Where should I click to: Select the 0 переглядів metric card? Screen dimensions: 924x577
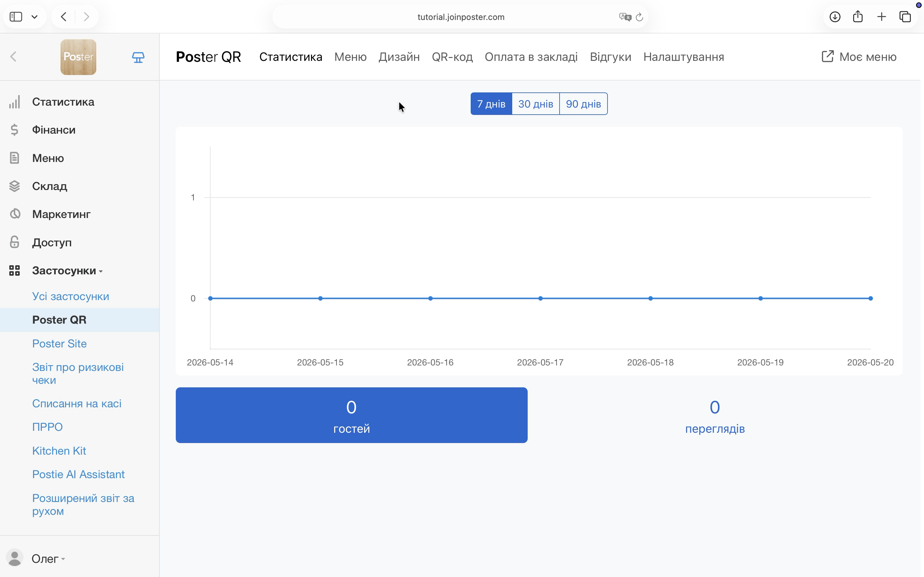coord(715,415)
